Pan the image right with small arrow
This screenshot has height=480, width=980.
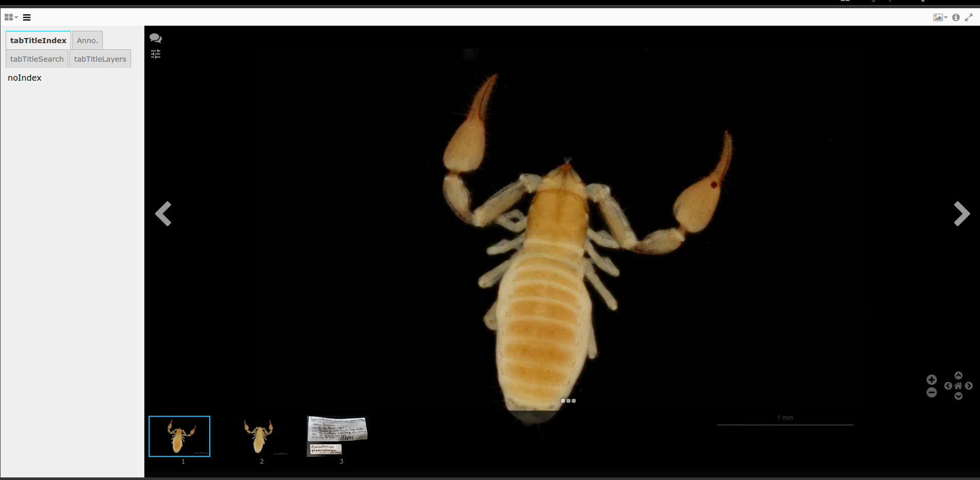(969, 385)
